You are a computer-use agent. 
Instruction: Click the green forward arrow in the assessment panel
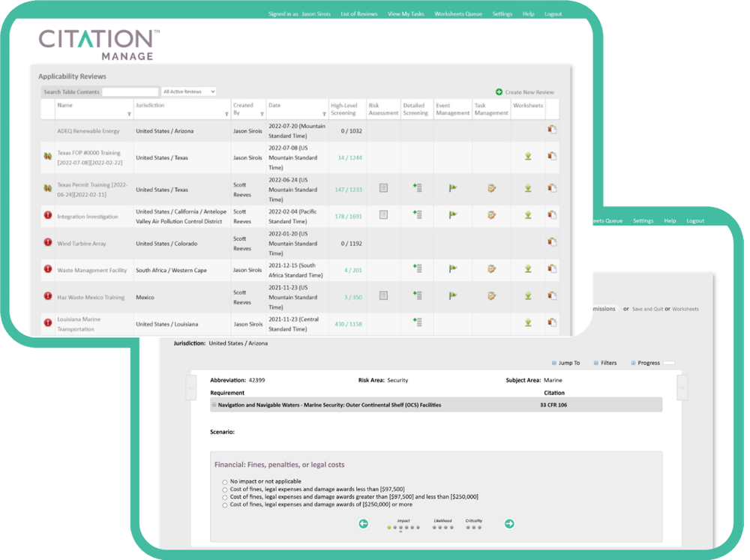(x=509, y=523)
